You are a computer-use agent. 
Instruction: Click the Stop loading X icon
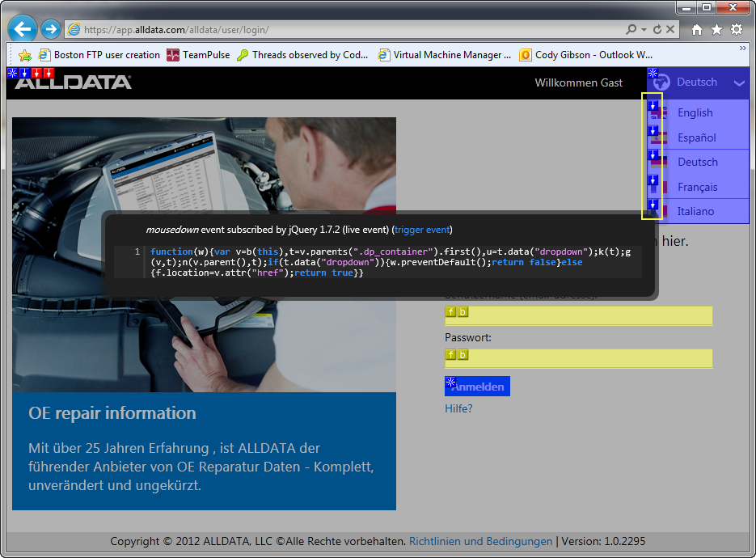coord(670,30)
